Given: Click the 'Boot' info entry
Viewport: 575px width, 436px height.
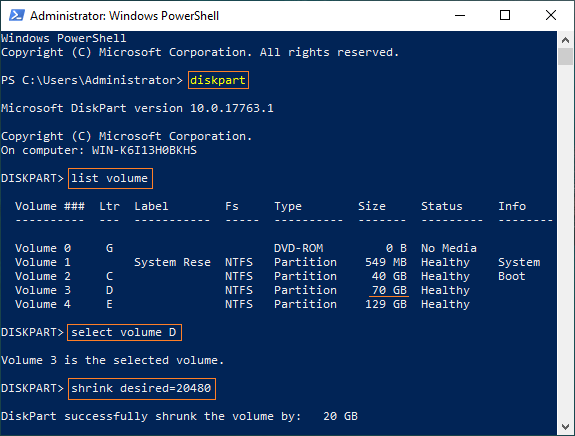Looking at the screenshot, I should [x=512, y=276].
